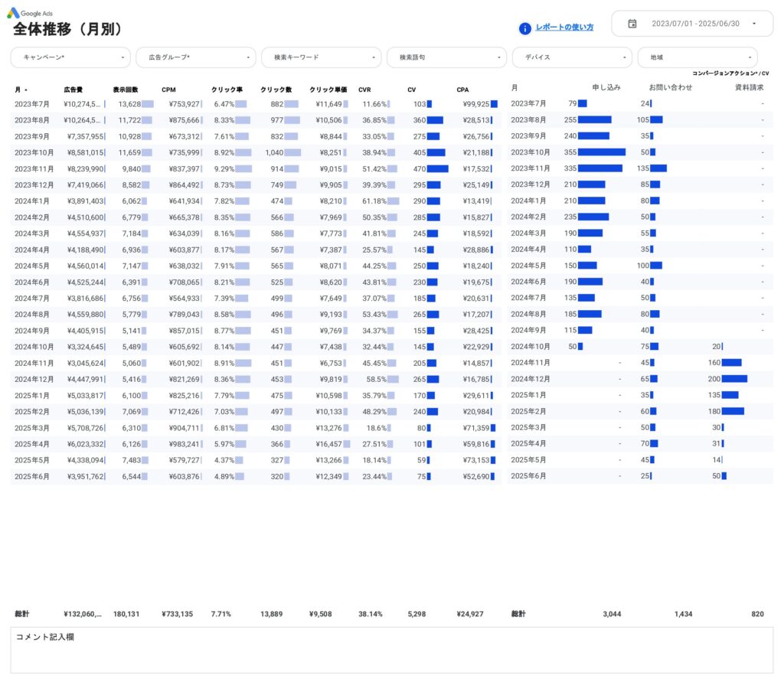Sort the table by the 広告費 column header
The height and width of the screenshot is (679, 784).
73,90
